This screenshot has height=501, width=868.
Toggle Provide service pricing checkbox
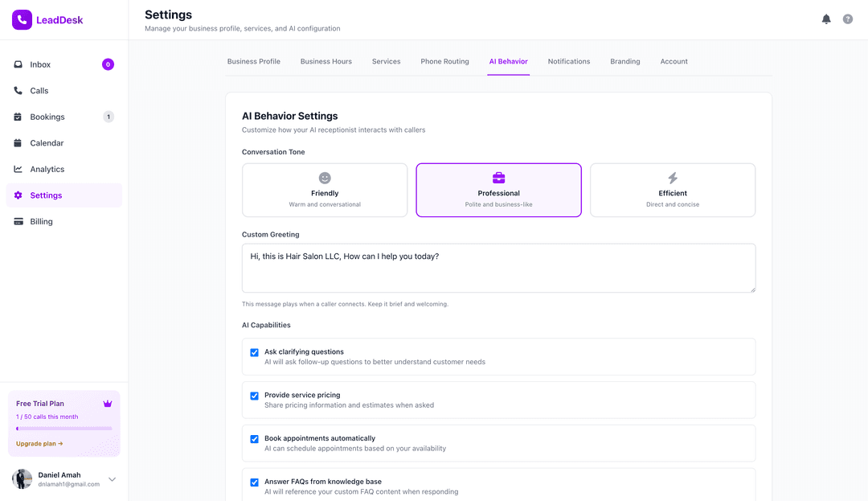pyautogui.click(x=255, y=396)
